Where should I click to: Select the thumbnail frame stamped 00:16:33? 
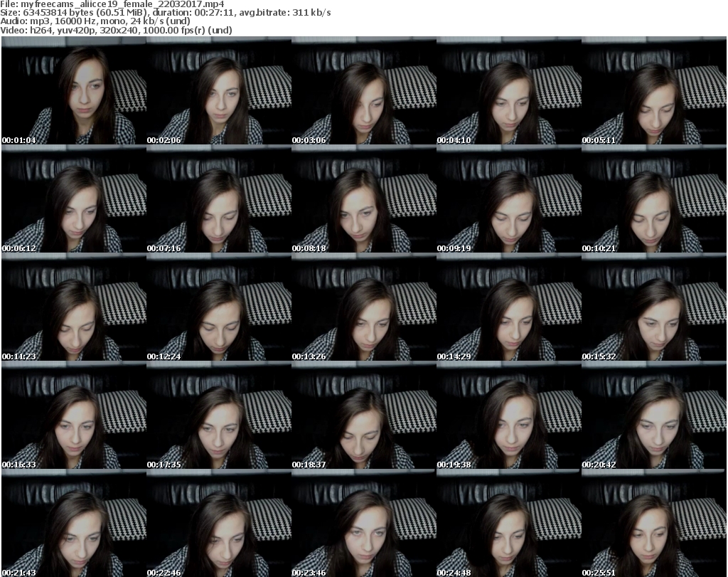[x=74, y=415]
